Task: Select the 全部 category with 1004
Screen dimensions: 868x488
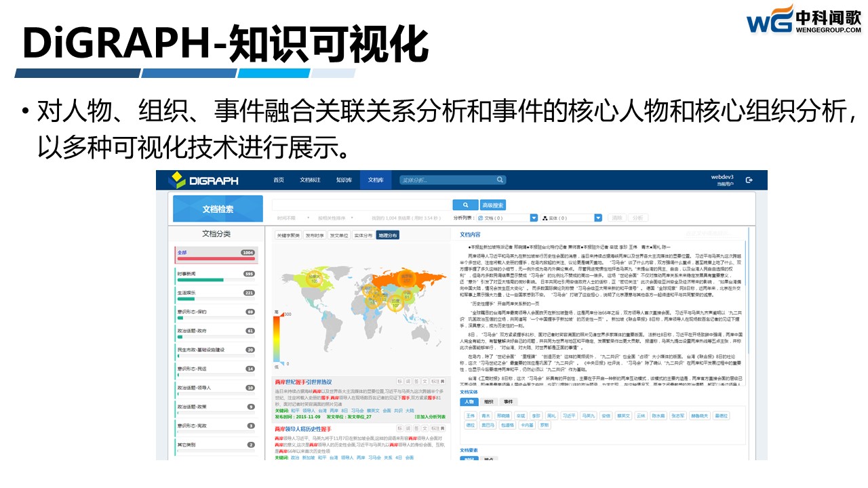Action: tap(216, 253)
